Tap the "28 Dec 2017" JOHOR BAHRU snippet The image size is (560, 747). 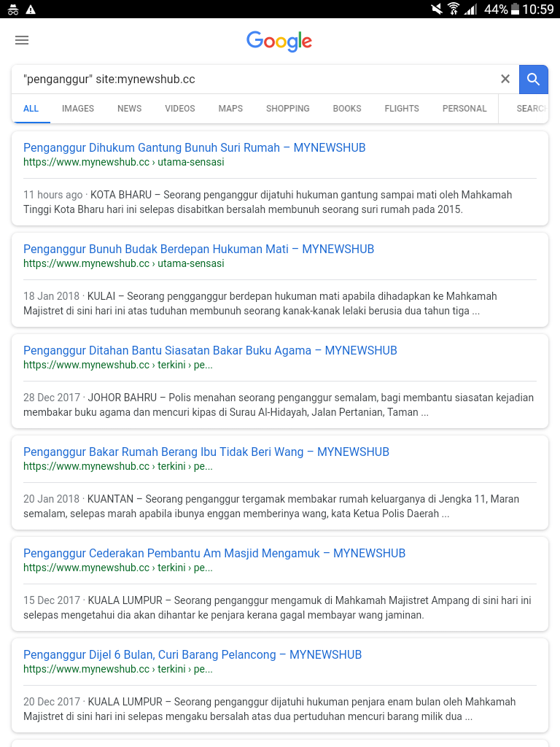click(x=279, y=405)
